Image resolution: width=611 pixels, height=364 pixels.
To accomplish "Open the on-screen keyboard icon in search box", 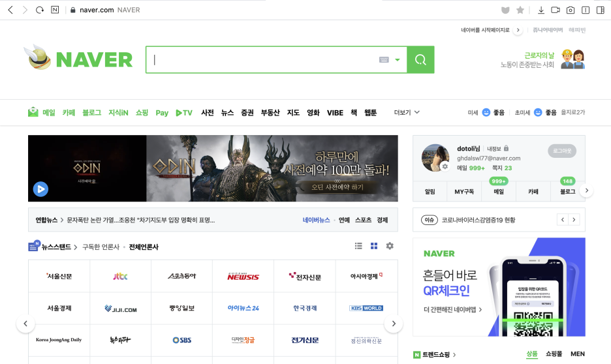I will click(x=384, y=59).
